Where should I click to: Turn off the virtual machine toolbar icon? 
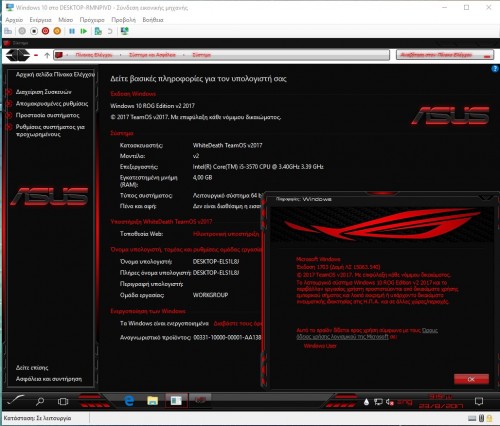[x=34, y=31]
